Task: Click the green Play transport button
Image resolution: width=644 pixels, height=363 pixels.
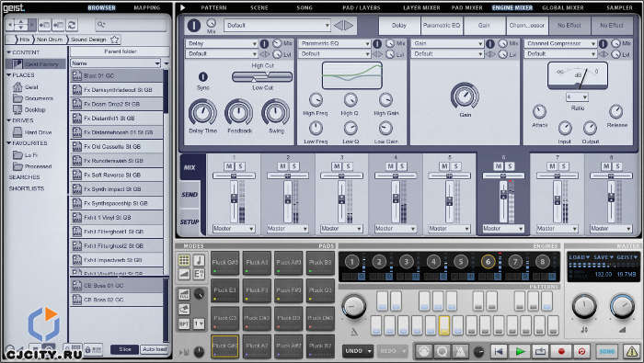Action: (x=520, y=351)
